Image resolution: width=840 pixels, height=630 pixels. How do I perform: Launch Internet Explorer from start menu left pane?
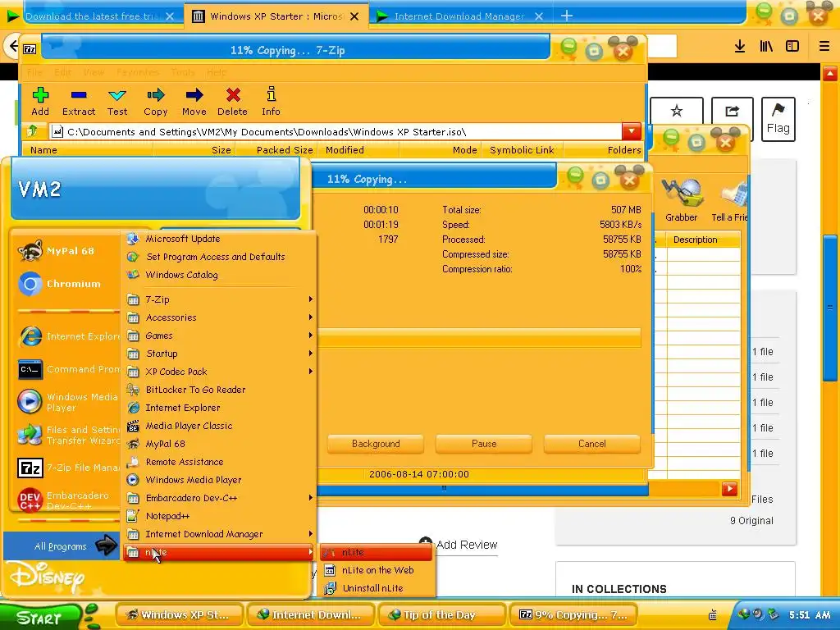coord(67,336)
